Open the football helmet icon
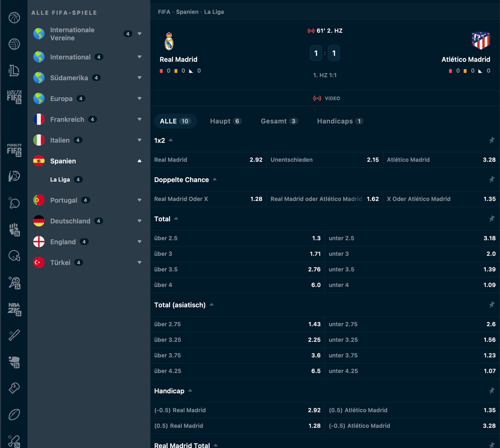 click(x=14, y=255)
